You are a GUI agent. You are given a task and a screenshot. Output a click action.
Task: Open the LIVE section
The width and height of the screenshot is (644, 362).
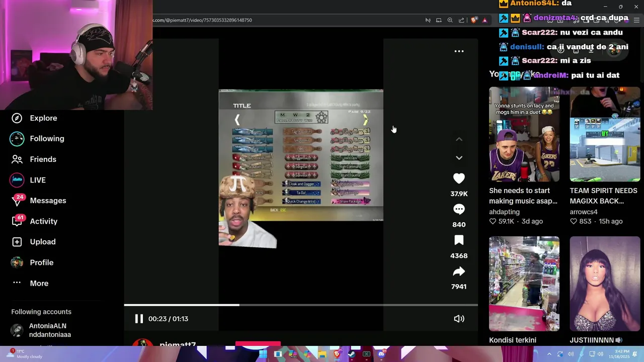point(28,180)
